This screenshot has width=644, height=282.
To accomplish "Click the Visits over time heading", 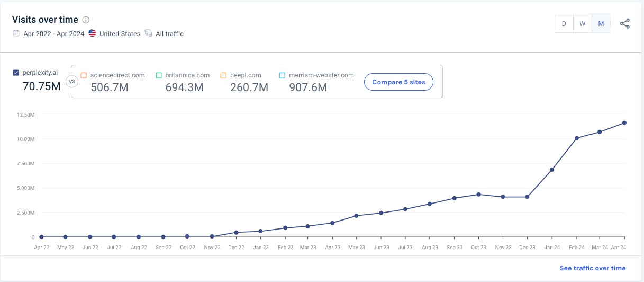I will click(45, 20).
